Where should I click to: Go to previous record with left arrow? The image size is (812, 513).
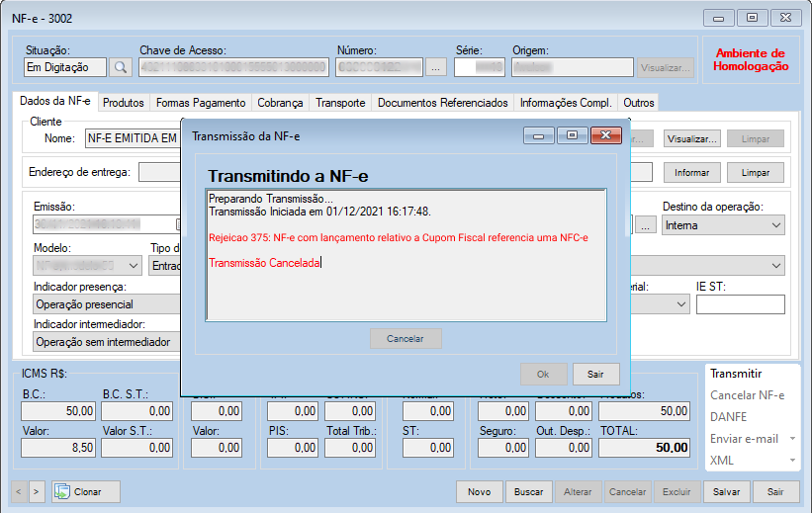(20, 491)
